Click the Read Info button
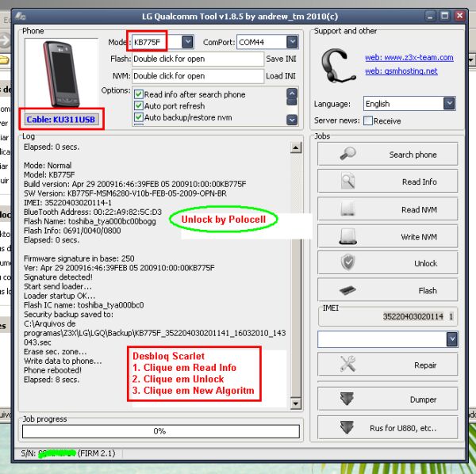The height and width of the screenshot is (474, 476). [x=388, y=182]
